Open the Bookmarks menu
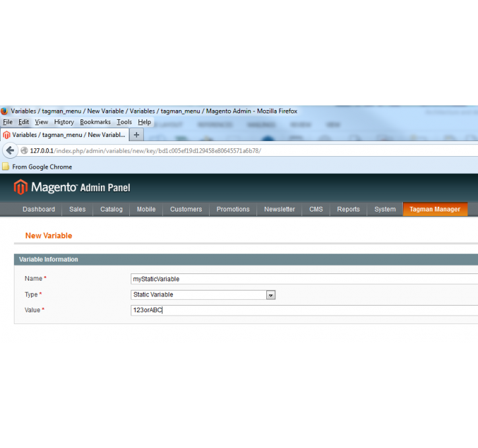The image size is (478, 448). coord(95,122)
